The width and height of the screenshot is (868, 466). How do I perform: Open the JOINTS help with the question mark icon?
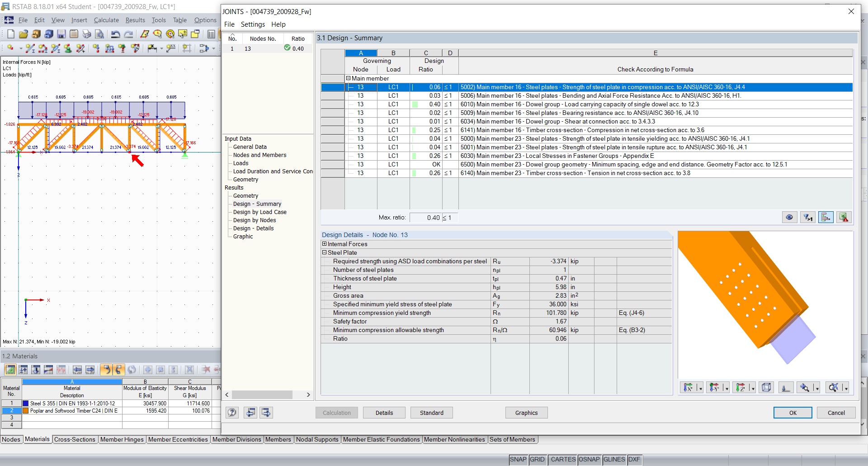point(232,412)
